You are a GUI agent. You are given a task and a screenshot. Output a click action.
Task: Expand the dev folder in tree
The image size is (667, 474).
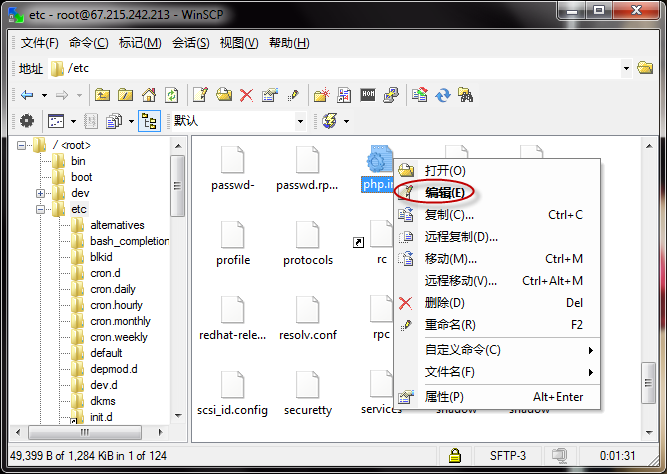click(x=41, y=193)
